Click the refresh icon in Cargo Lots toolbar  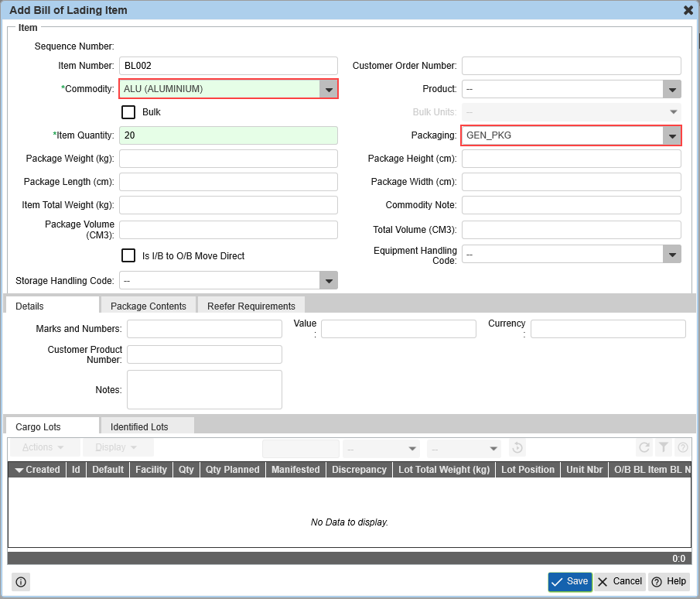[x=644, y=447]
